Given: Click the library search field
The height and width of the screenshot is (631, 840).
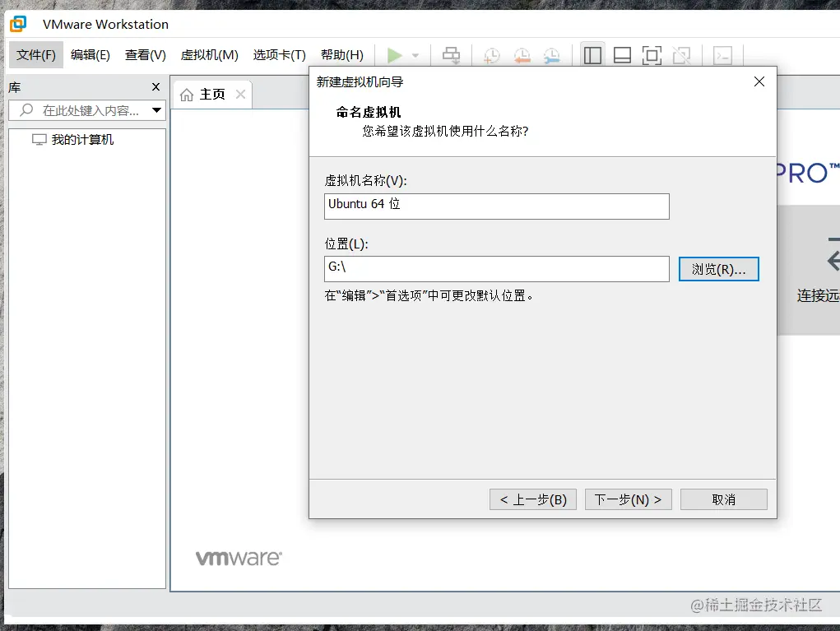Looking at the screenshot, I should (x=87, y=110).
